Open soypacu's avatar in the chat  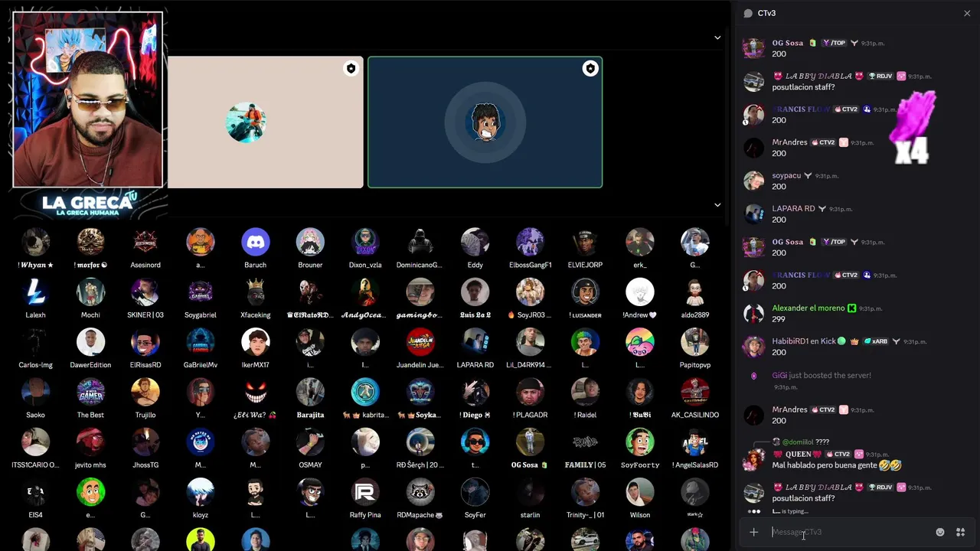(x=754, y=181)
